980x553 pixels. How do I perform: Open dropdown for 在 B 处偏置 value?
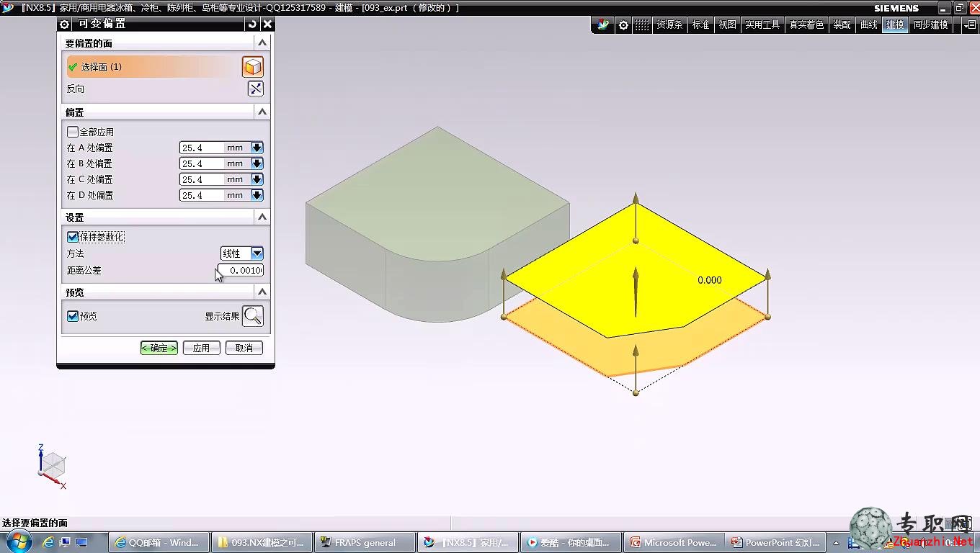(x=257, y=163)
